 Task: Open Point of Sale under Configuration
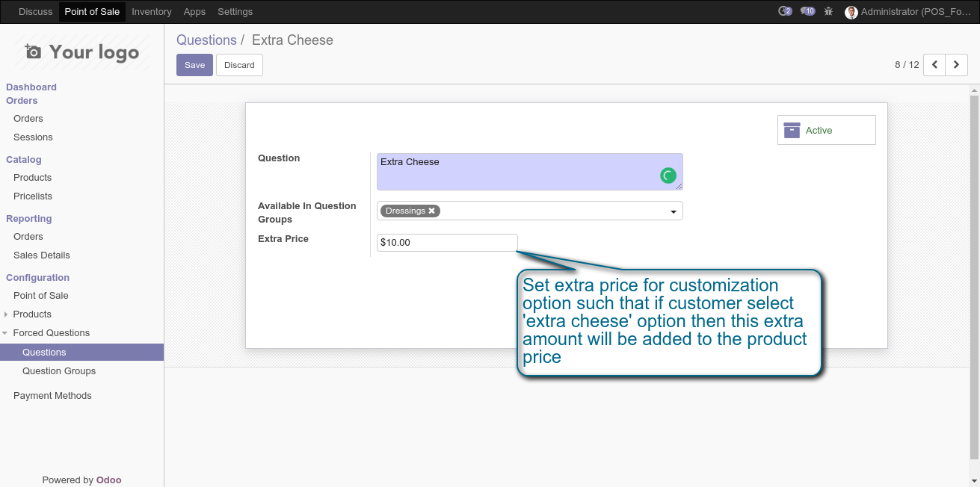41,296
